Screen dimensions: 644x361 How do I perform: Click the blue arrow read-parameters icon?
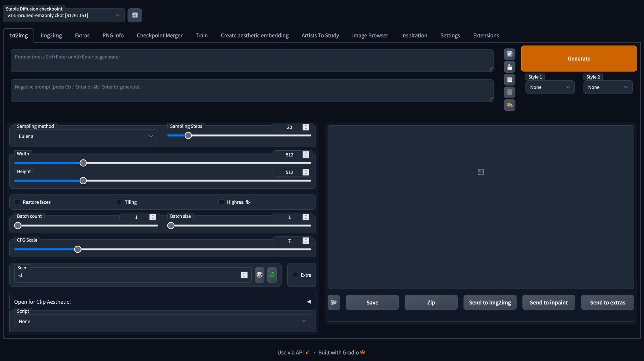click(509, 54)
